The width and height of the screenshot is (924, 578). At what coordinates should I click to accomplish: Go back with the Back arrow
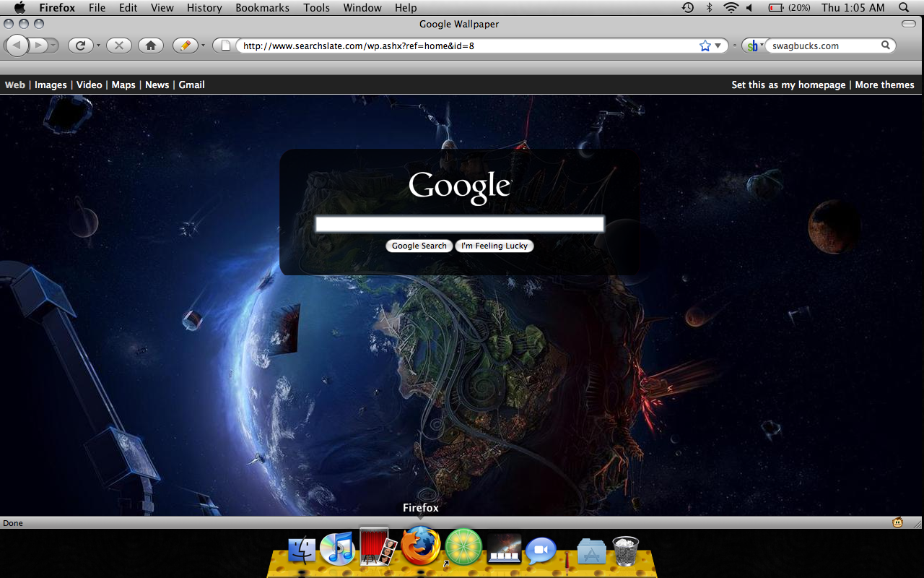17,46
